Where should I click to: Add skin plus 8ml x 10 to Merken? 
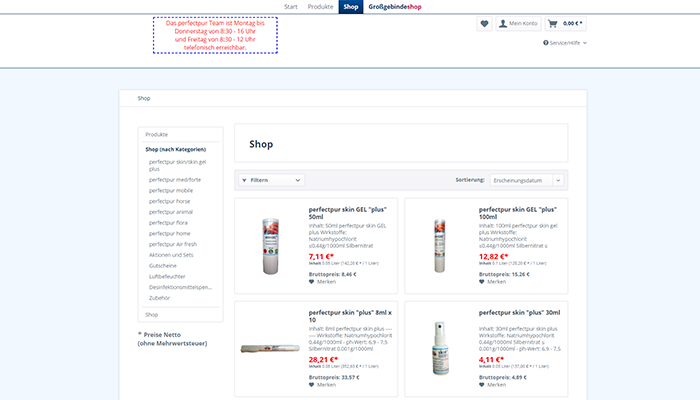(x=322, y=385)
